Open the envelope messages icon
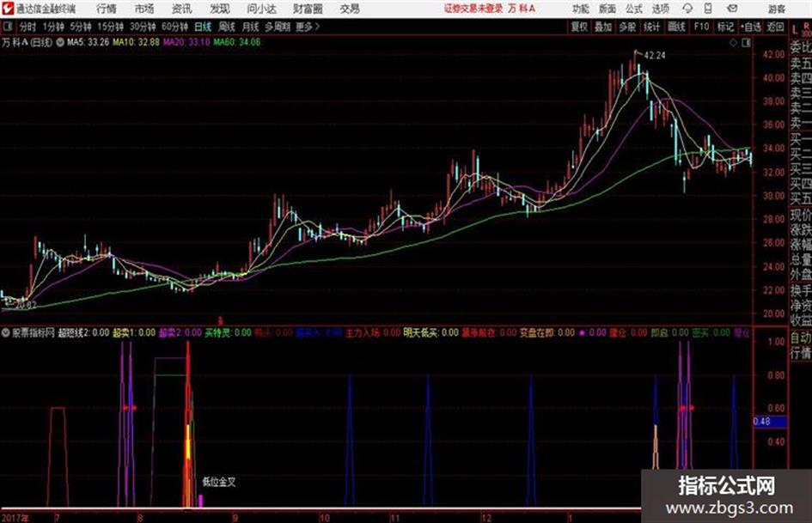 click(x=732, y=9)
